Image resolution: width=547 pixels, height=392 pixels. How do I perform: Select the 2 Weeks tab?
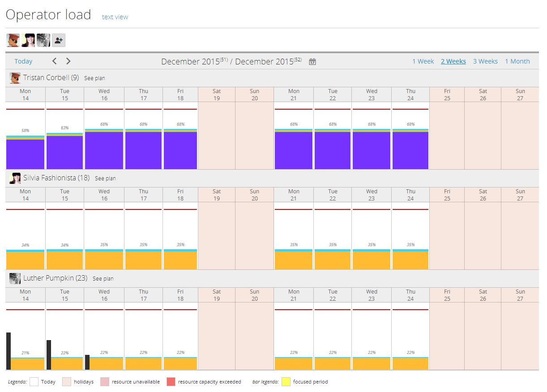click(453, 61)
